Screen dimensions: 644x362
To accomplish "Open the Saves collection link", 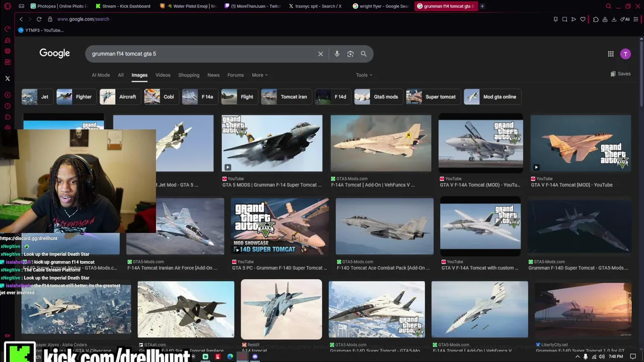I will click(620, 74).
